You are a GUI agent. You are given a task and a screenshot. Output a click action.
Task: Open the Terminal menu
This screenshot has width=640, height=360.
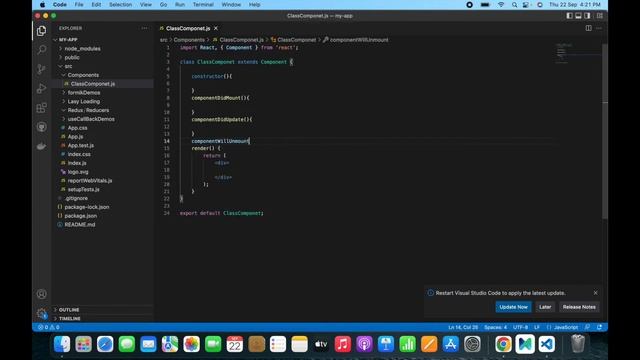(203, 4)
